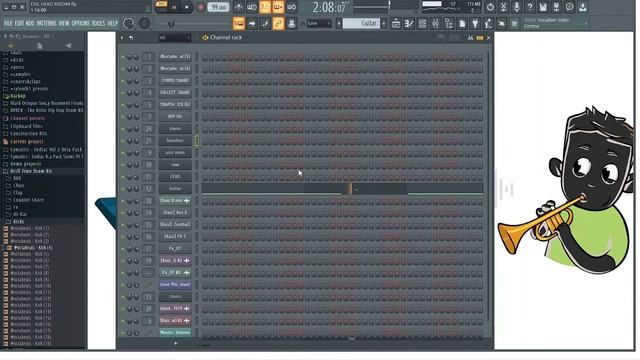Mute the LEAD channel LED
Viewport: 640px width, 360px height.
click(x=122, y=177)
